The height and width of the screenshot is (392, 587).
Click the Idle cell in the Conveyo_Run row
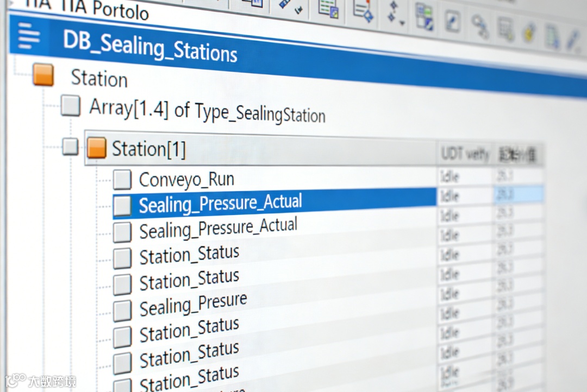tap(465, 176)
